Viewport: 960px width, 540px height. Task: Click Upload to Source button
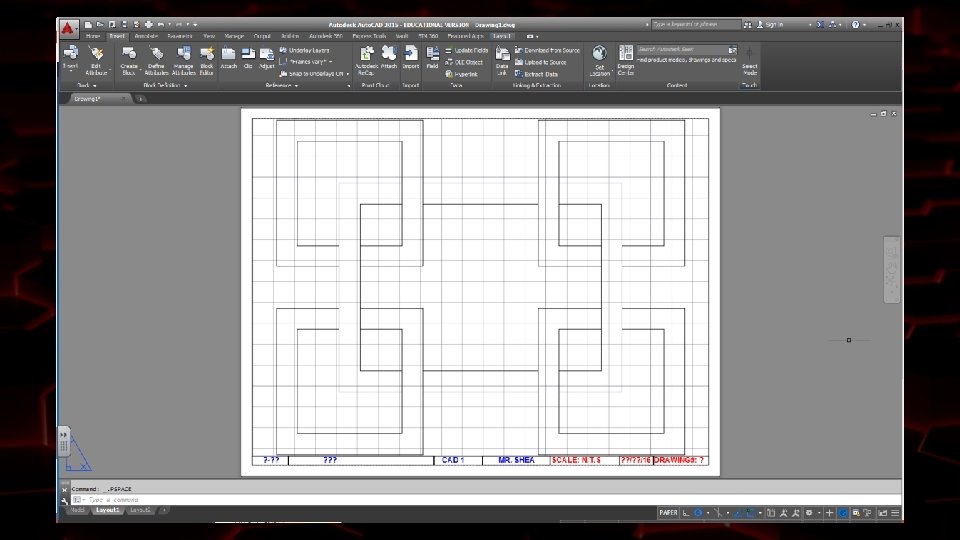(x=541, y=62)
